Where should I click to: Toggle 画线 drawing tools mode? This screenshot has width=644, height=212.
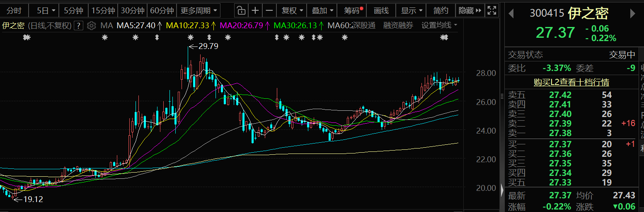pyautogui.click(x=381, y=10)
